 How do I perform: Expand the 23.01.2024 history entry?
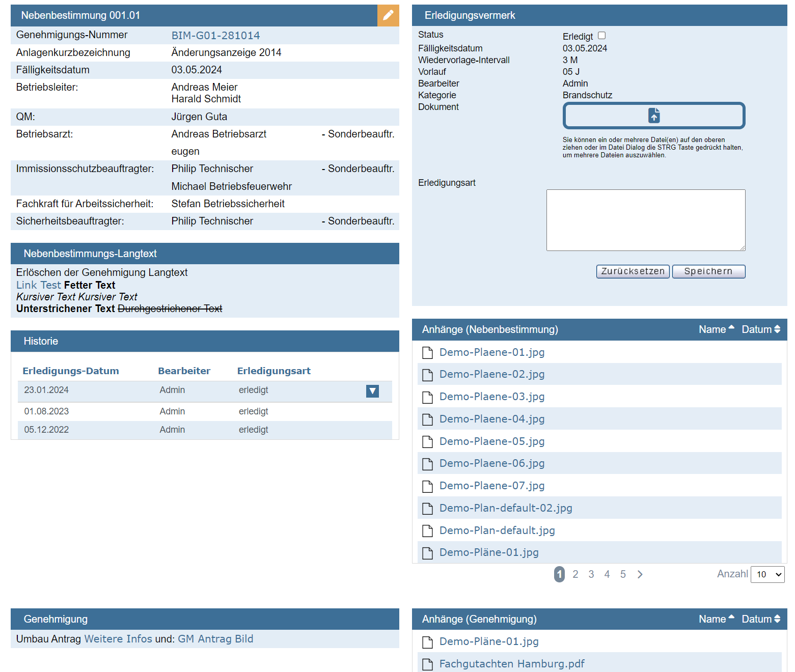(x=372, y=391)
